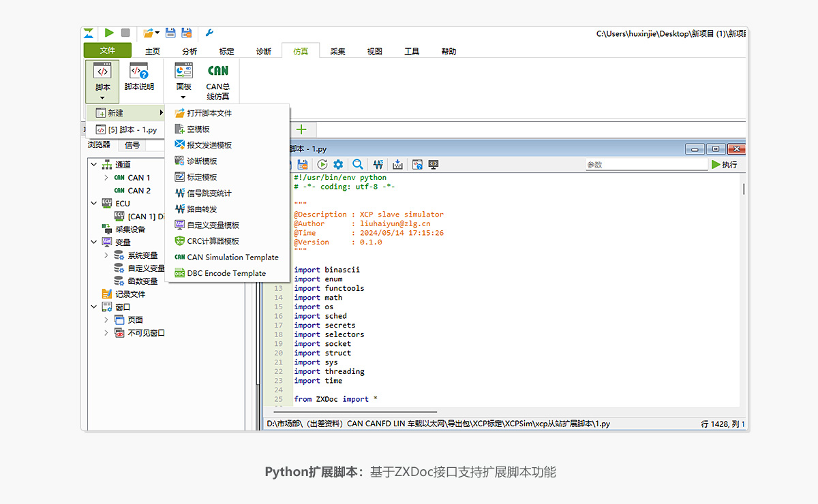The width and height of the screenshot is (818, 504).
Task: Click the green plus add-tab icon
Action: pyautogui.click(x=301, y=129)
